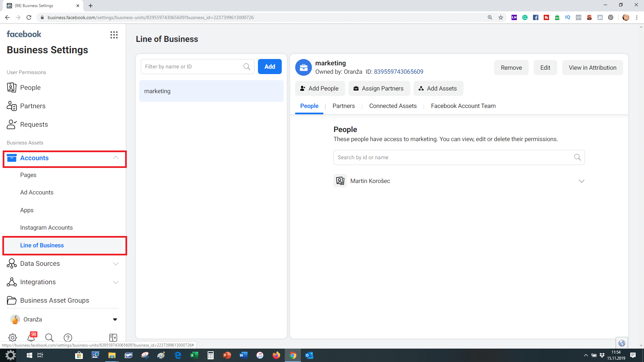Open the Facebook app grid menu icon

(x=114, y=35)
